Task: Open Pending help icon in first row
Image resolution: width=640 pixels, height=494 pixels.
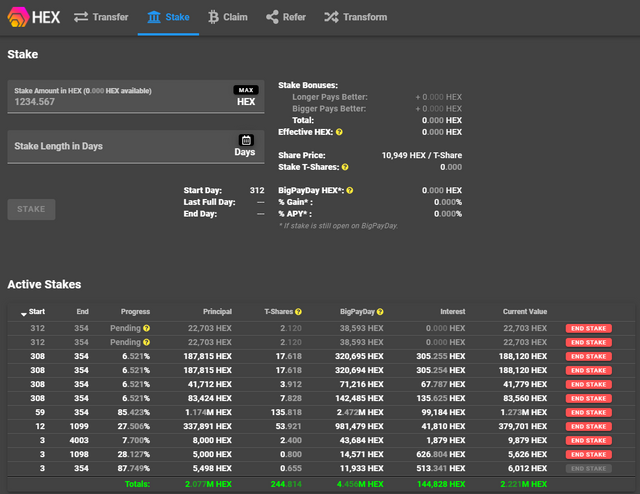Action: pyautogui.click(x=147, y=328)
